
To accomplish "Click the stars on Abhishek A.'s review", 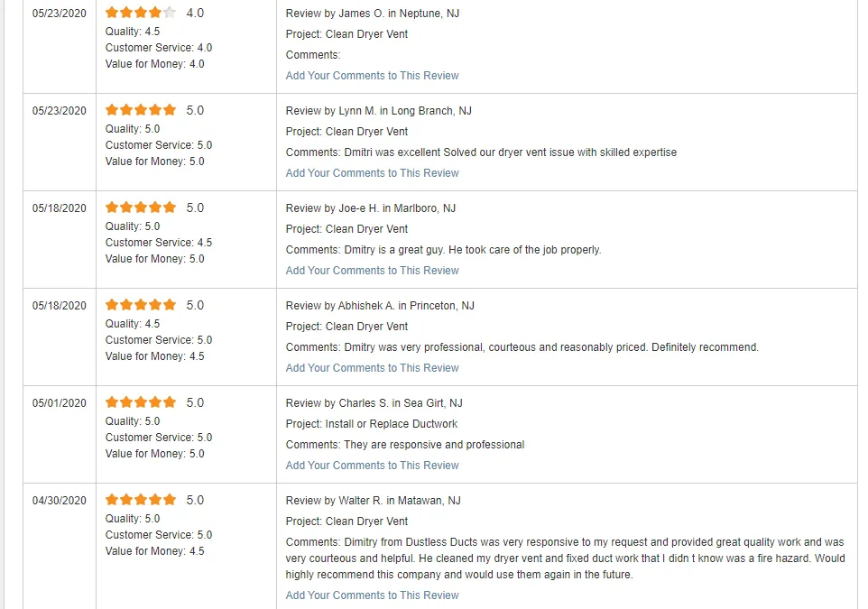I will (x=141, y=305).
